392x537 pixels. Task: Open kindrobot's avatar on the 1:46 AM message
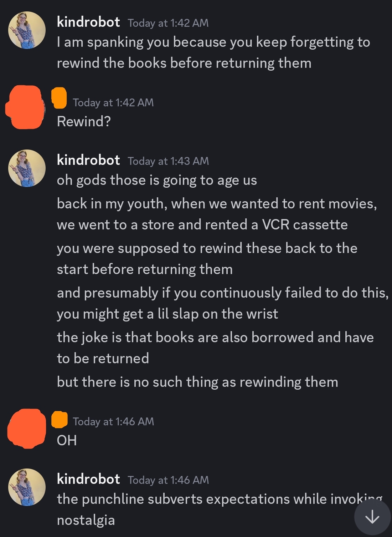pyautogui.click(x=27, y=487)
